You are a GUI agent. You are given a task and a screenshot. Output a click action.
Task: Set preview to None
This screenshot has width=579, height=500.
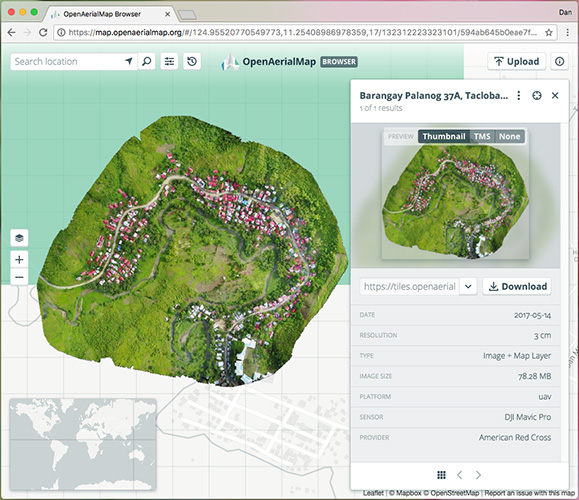(x=510, y=137)
